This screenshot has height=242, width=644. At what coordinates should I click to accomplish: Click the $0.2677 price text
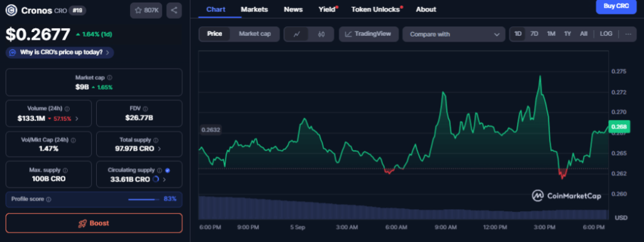coord(38,35)
